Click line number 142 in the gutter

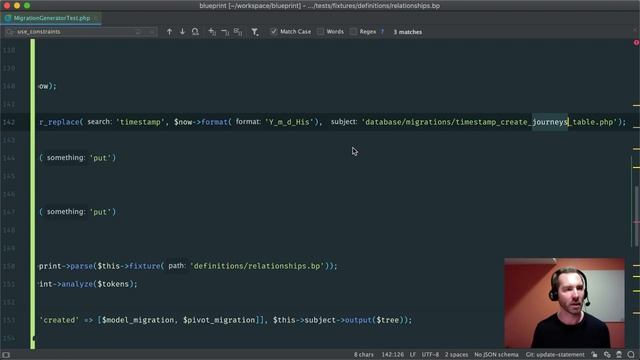coord(9,122)
